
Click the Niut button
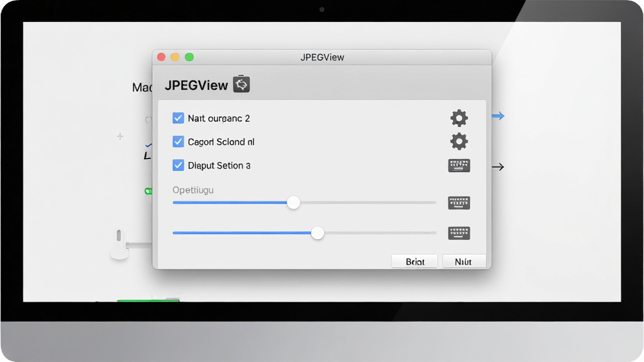tap(464, 261)
